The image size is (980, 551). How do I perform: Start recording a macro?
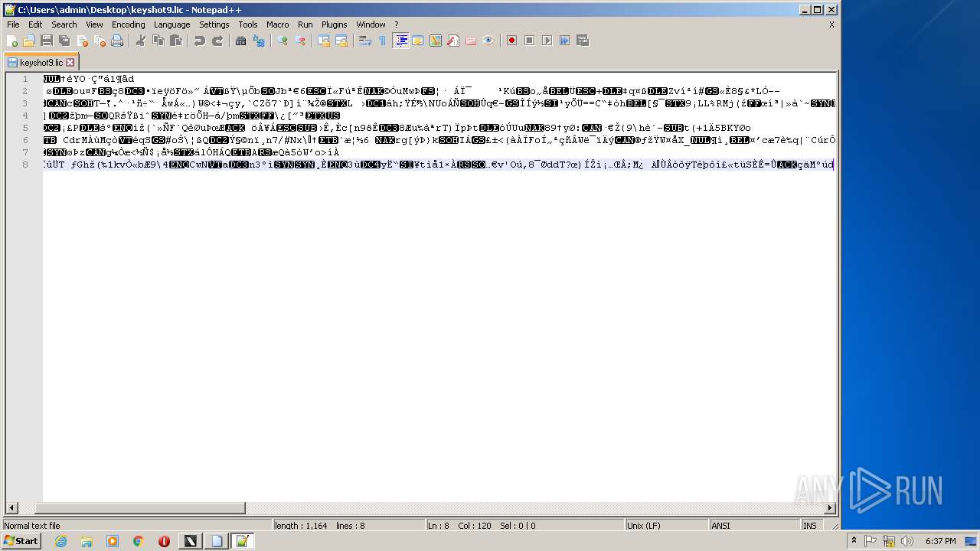512,41
